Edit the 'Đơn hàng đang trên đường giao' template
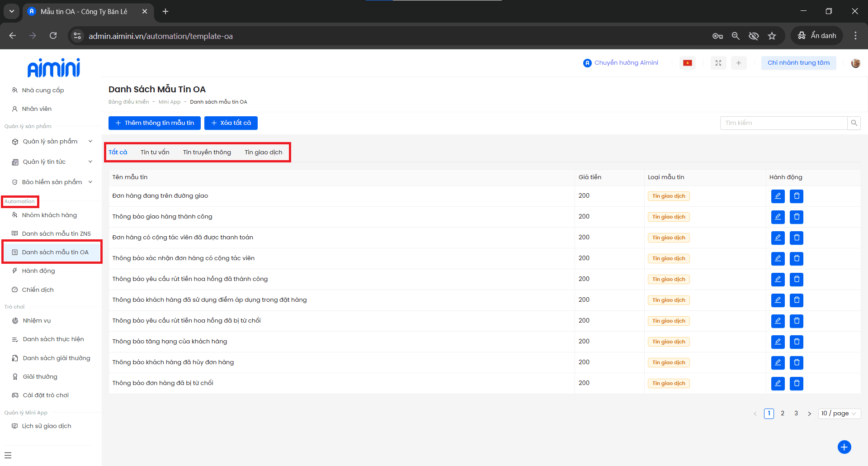868x466 pixels. coord(778,196)
